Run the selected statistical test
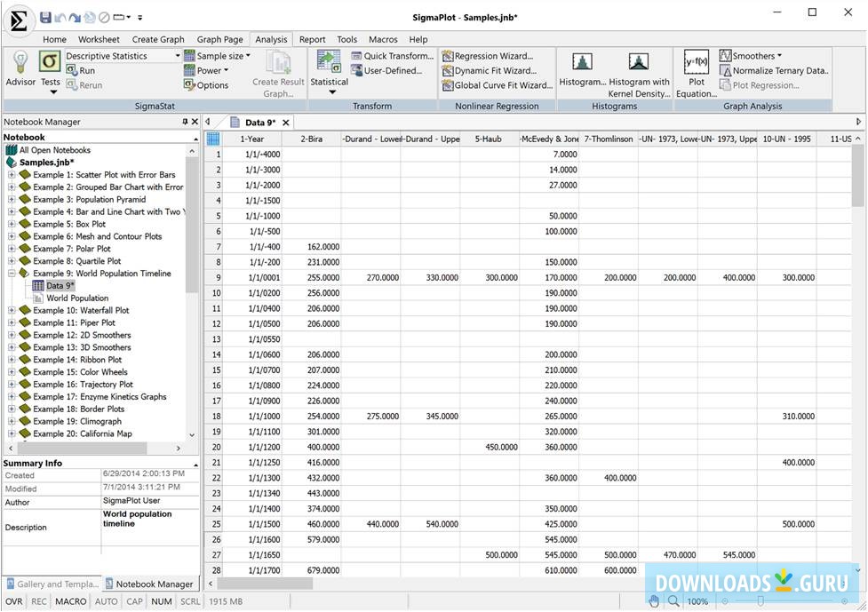 [80, 70]
